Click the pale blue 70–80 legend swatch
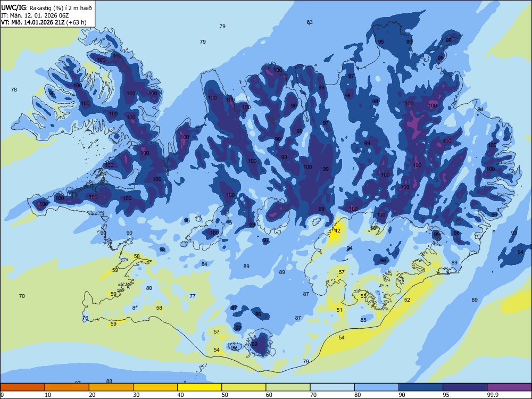 [x=332, y=387]
